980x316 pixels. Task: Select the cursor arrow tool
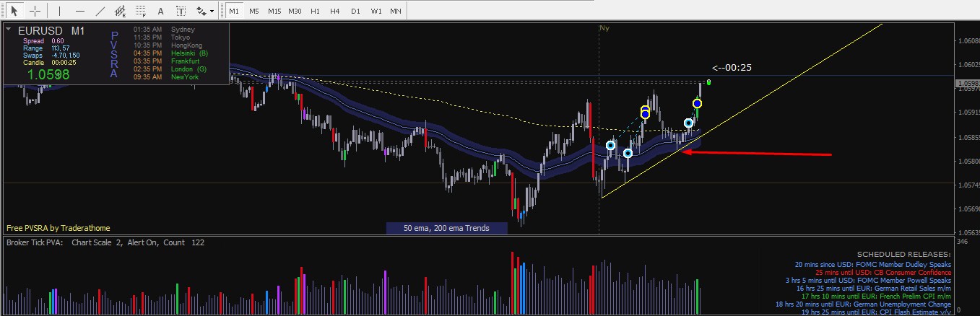14,12
